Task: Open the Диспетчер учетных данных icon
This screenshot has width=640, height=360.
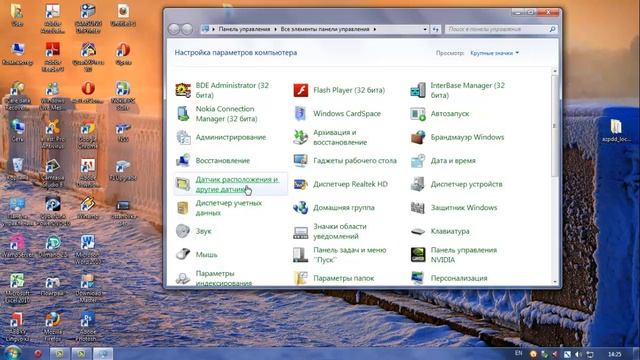Action: coord(183,208)
